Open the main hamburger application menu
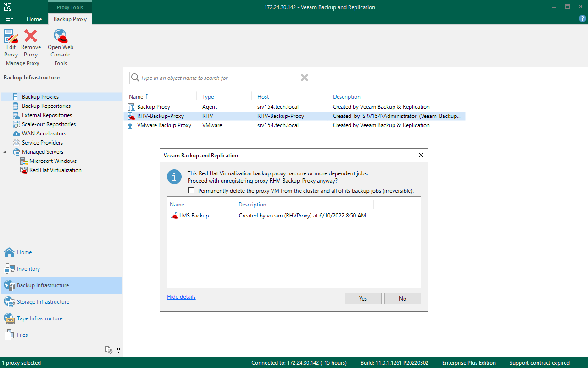This screenshot has width=588, height=368. 9,19
